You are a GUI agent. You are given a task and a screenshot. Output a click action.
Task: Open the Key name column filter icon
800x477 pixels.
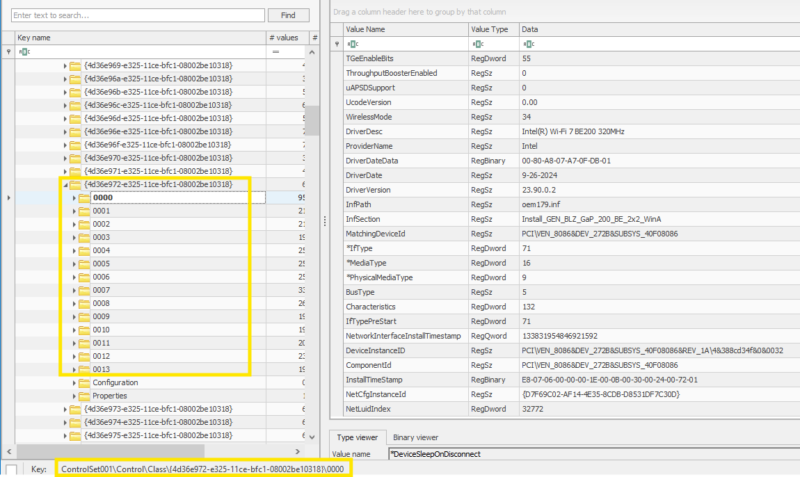pyautogui.click(x=24, y=52)
